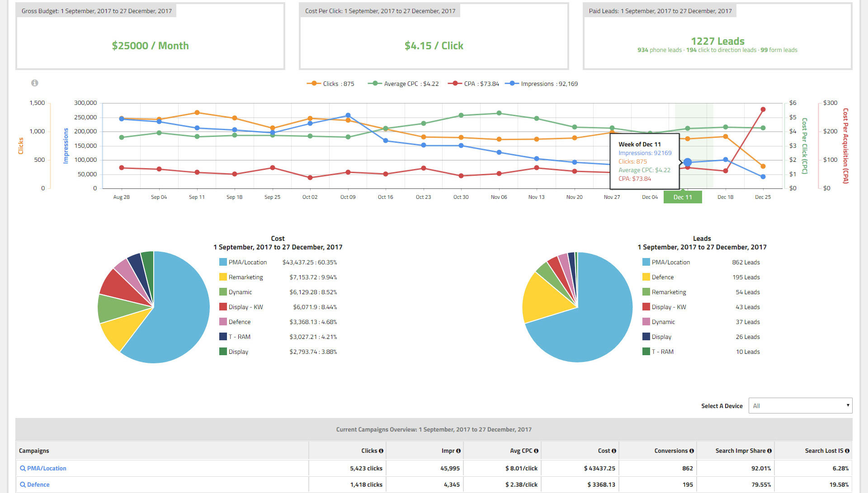Click Dynamic pink swatch in Leads legend
This screenshot has width=868, height=493.
pos(646,322)
